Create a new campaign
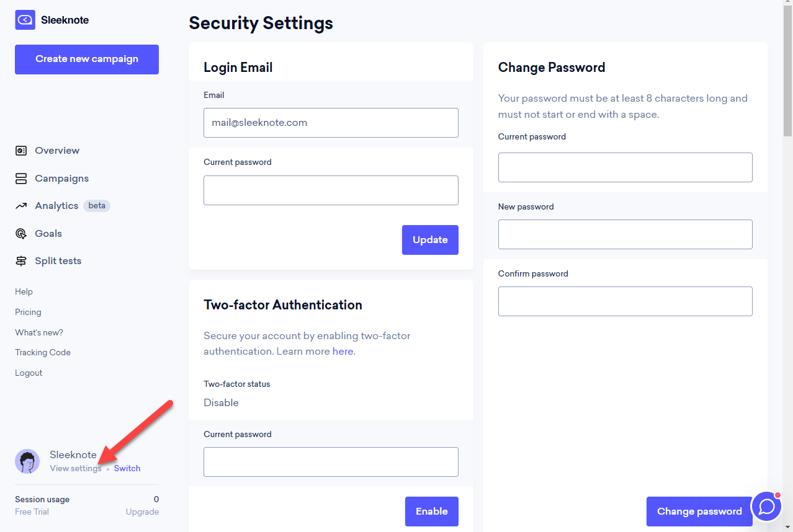The width and height of the screenshot is (793, 532). (x=87, y=60)
